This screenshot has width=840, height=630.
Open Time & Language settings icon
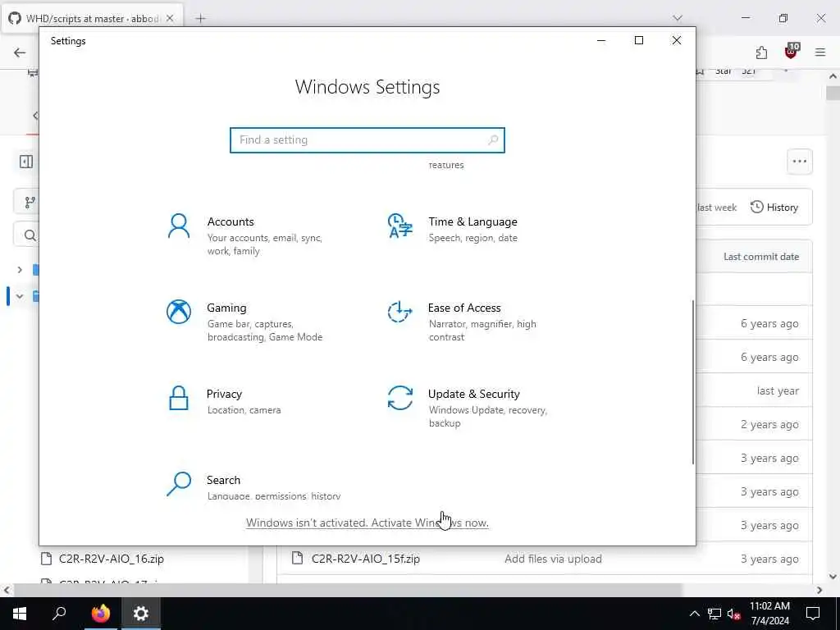click(399, 226)
